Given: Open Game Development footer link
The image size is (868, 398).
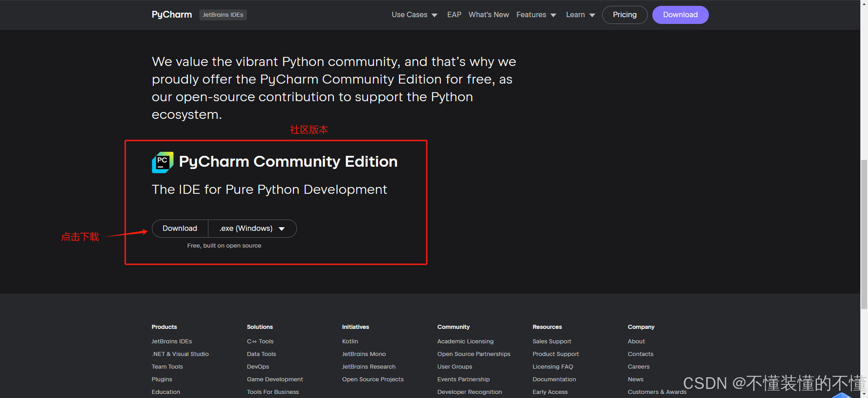Looking at the screenshot, I should pos(275,379).
